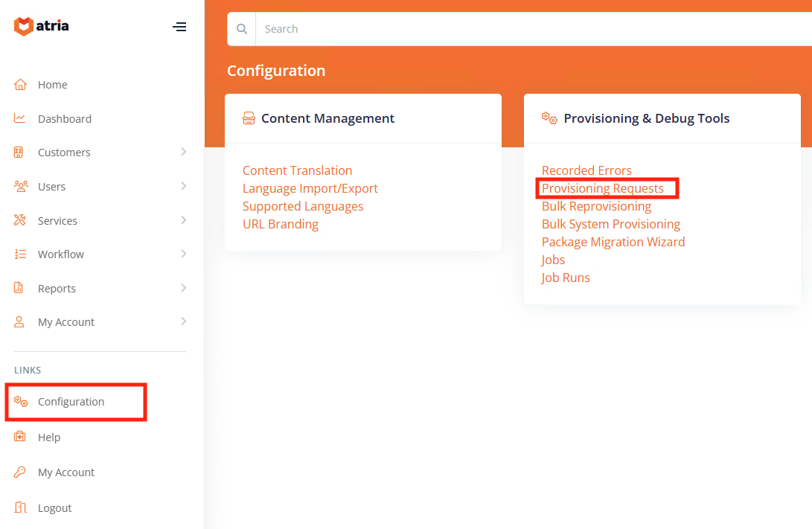Click the Dashboard chart icon
Image resolution: width=812 pixels, height=529 pixels.
click(x=21, y=118)
